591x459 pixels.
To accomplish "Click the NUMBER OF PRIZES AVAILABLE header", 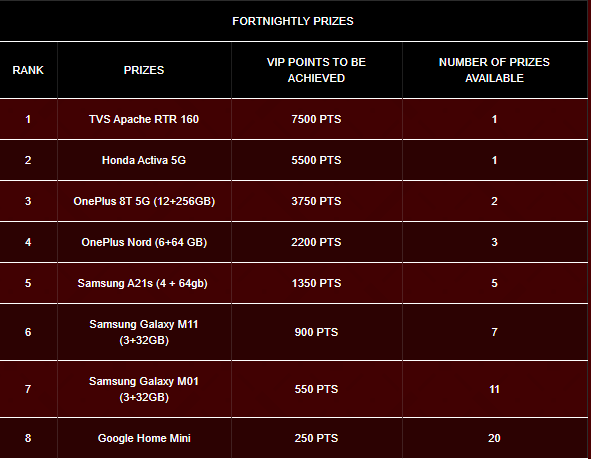I will click(x=495, y=70).
